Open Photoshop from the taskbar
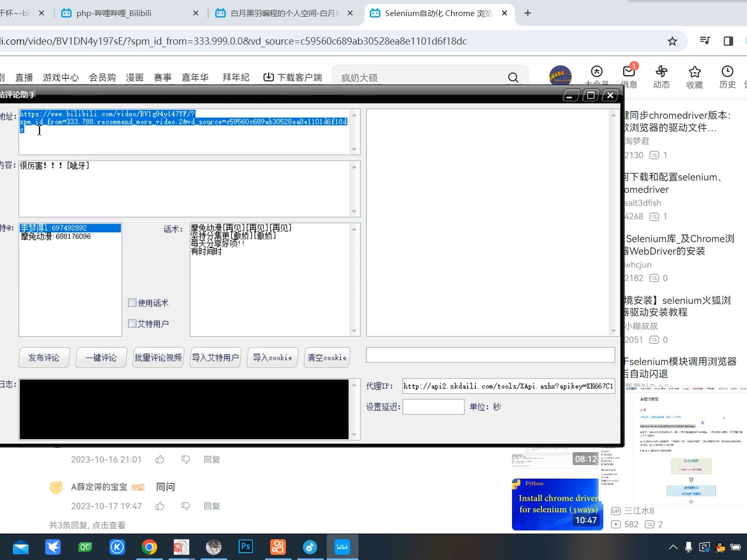Screen dimensions: 747x560 pos(246,547)
